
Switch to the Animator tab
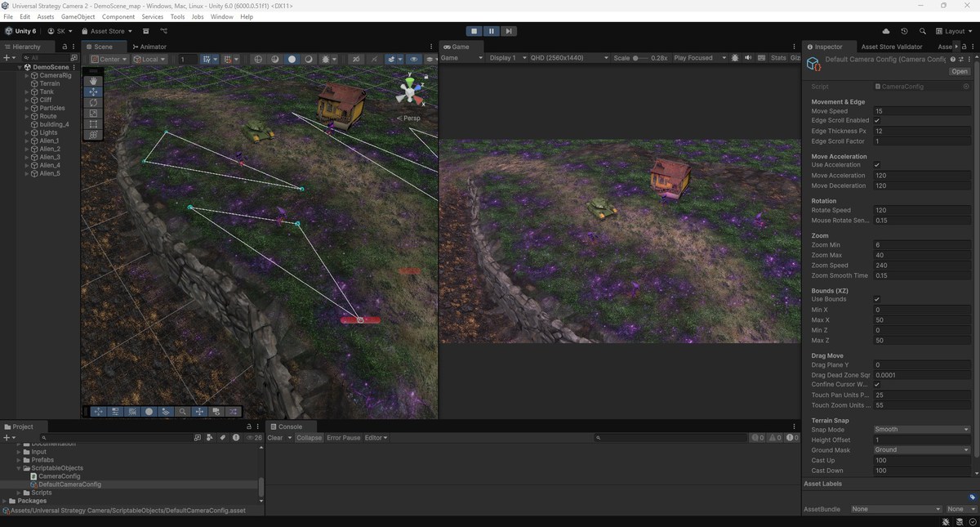point(149,47)
